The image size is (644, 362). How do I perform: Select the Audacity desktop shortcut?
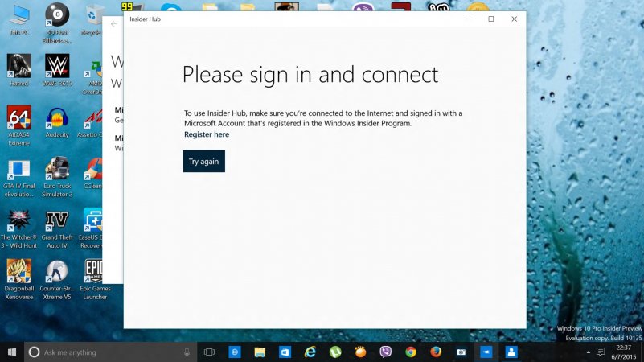(57, 121)
